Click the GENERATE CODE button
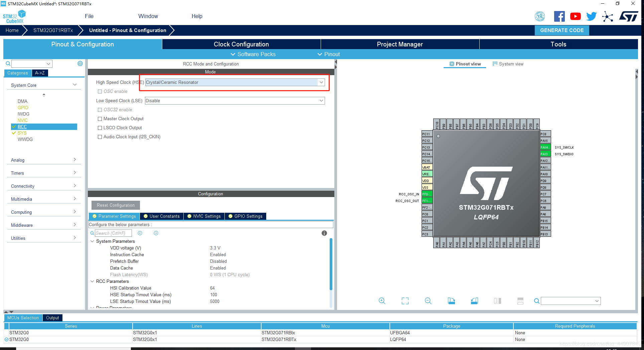Image resolution: width=644 pixels, height=350 pixels. [x=562, y=30]
